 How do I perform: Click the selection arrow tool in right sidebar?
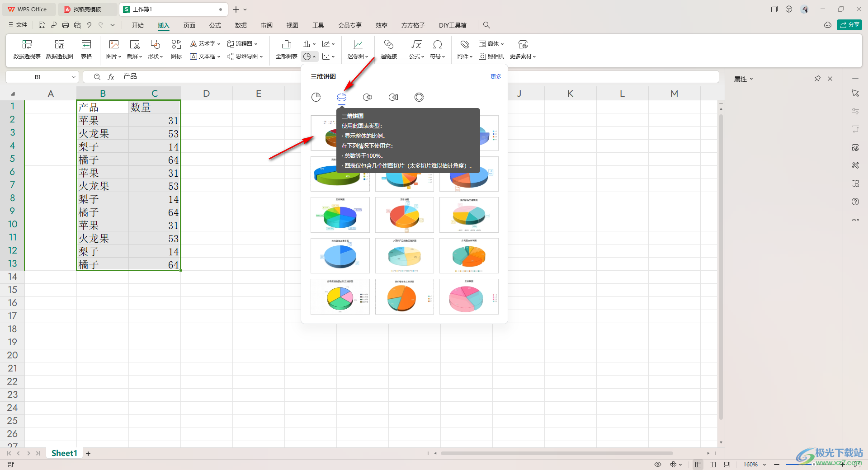tap(855, 93)
